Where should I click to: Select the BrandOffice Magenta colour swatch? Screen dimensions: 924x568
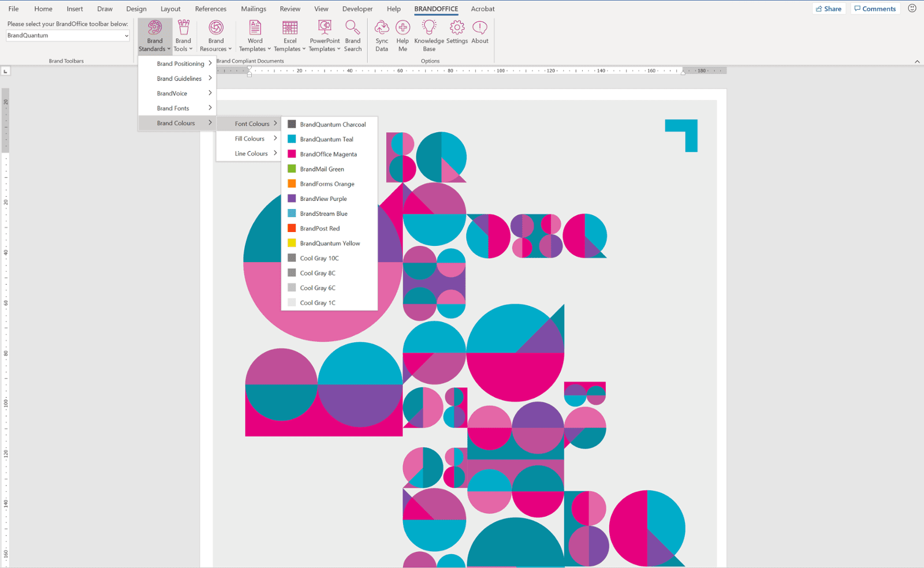328,154
